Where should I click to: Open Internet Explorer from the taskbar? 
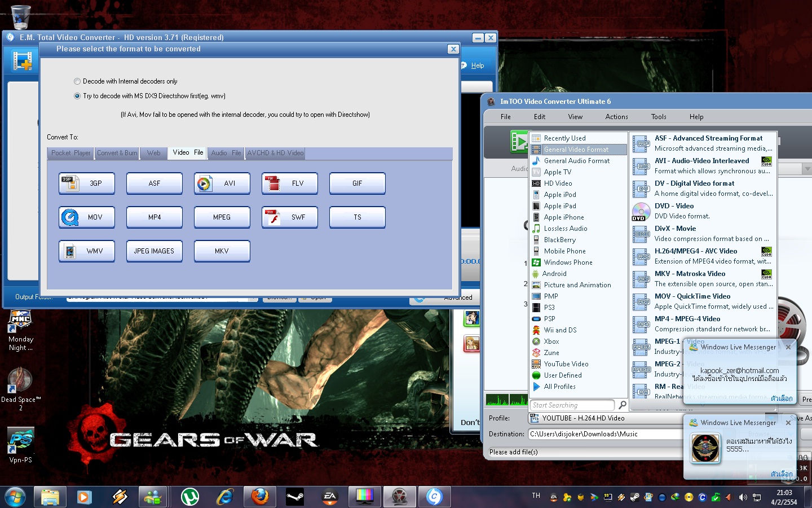(x=225, y=497)
